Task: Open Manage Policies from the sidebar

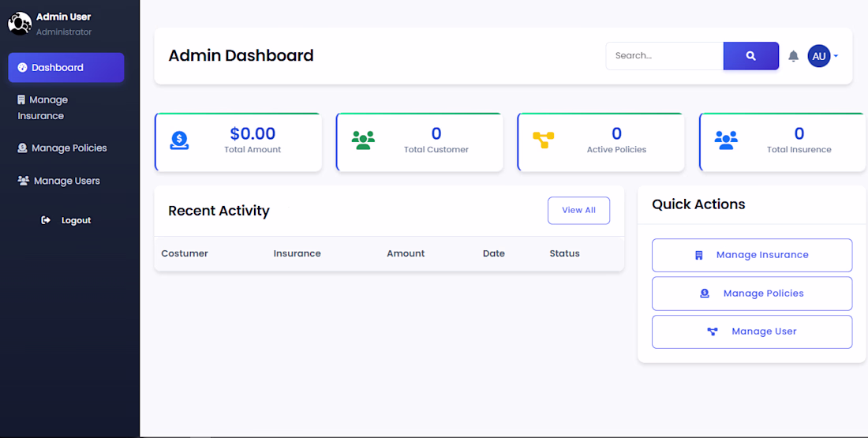Action: pos(66,148)
